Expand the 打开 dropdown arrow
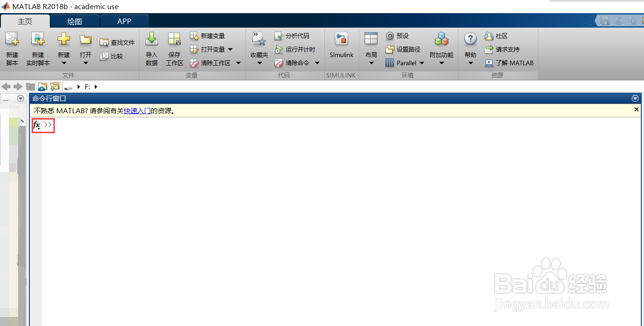 tap(86, 63)
